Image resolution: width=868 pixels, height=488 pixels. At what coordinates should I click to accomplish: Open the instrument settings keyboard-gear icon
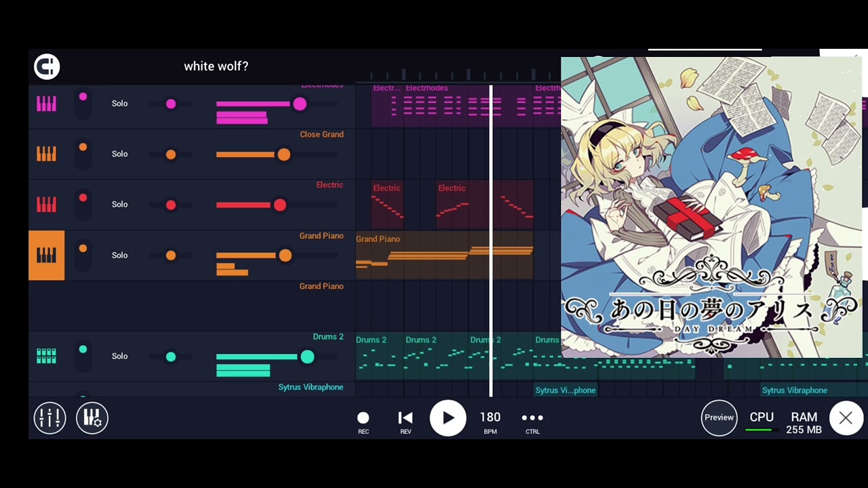(x=92, y=418)
